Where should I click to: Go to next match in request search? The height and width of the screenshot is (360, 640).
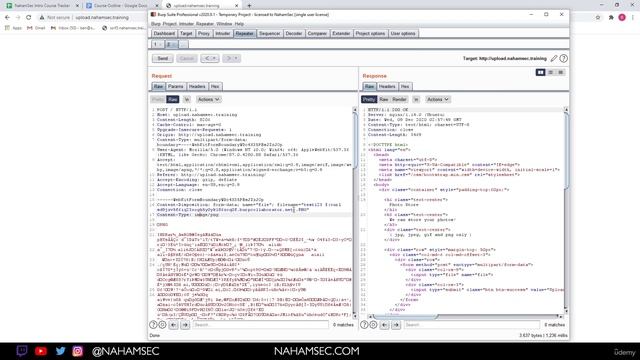(x=185, y=325)
